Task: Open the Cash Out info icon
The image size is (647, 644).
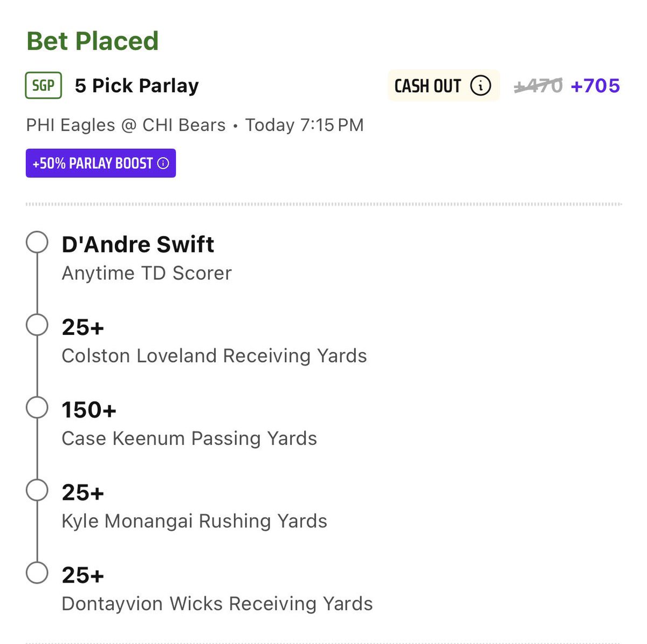Action: [480, 85]
